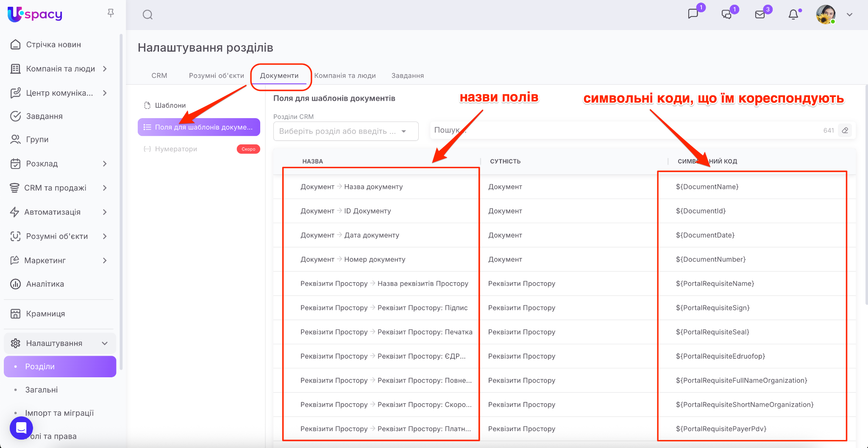
Task: Open the Розділи CRM dropdown
Action: 345,131
